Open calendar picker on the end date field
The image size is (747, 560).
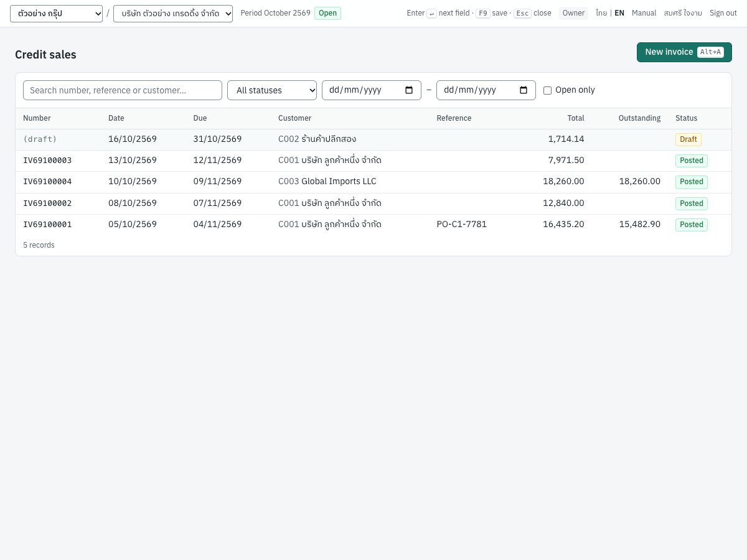tap(524, 90)
